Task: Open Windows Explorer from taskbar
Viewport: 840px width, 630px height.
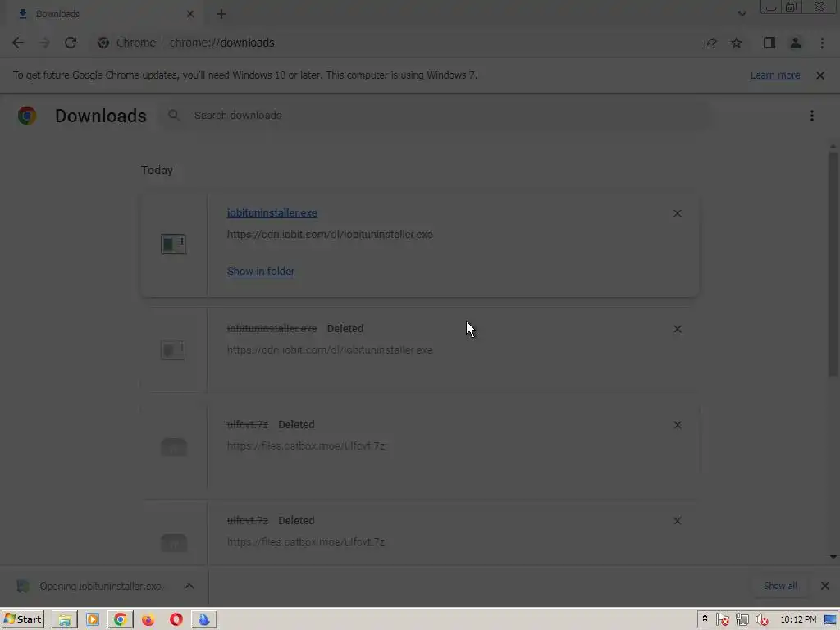Action: tap(65, 620)
